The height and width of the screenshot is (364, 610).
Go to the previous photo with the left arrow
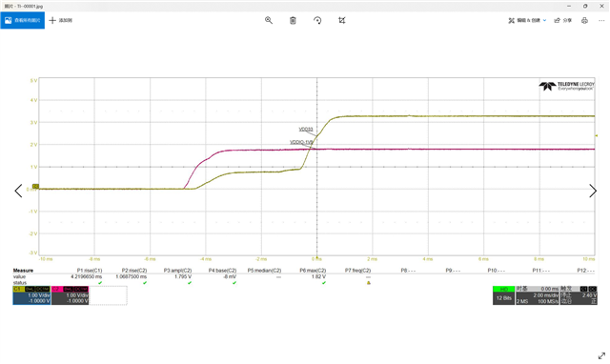[x=18, y=191]
